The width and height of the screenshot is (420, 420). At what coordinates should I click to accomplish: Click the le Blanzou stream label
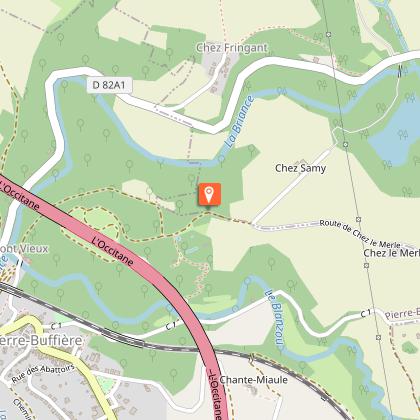(276, 321)
